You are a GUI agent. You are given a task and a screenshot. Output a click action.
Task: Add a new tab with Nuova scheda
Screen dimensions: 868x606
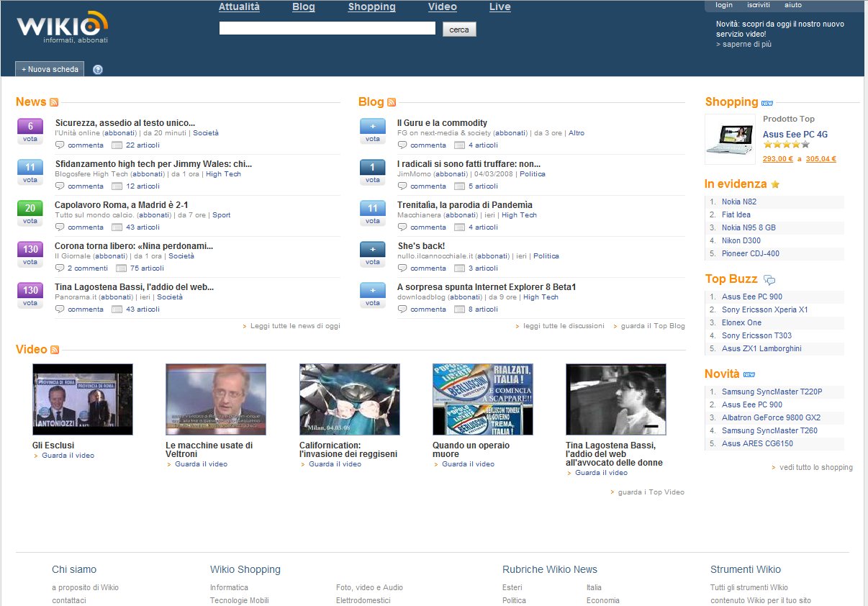coord(50,69)
